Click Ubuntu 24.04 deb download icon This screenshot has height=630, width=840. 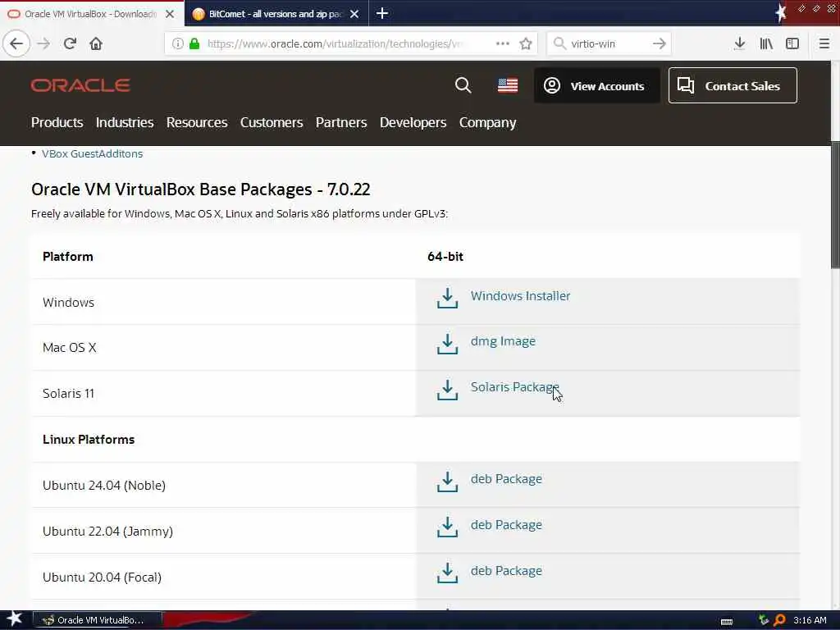coord(447,482)
